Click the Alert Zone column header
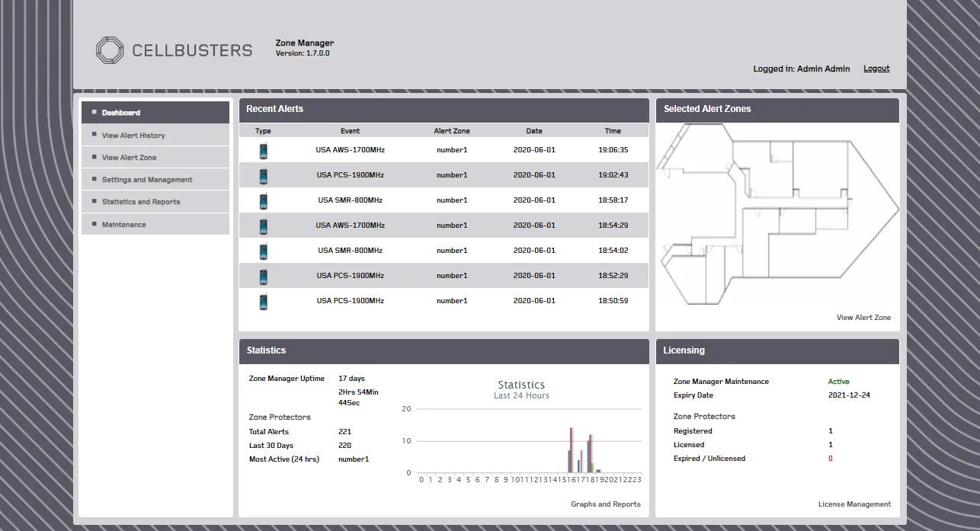This screenshot has width=980, height=531. [x=452, y=131]
